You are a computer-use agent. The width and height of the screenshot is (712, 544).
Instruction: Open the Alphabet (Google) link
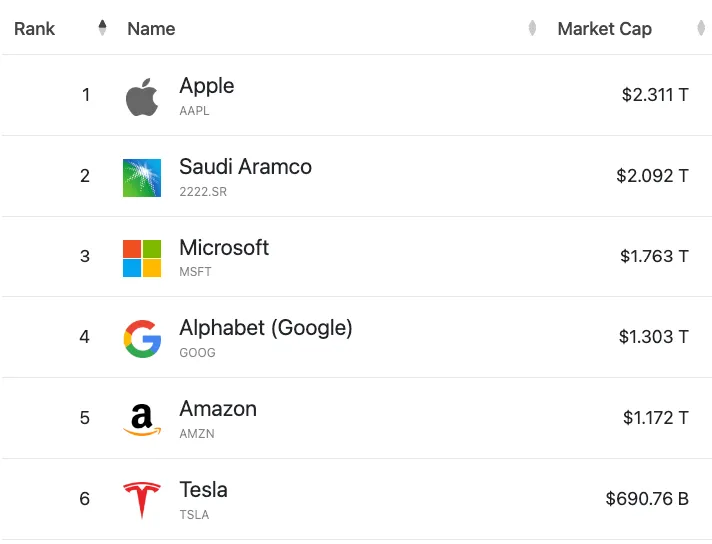click(266, 328)
